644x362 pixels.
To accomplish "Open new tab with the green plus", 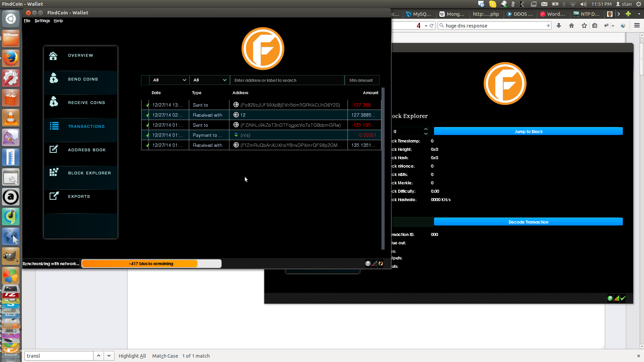I will [x=628, y=14].
